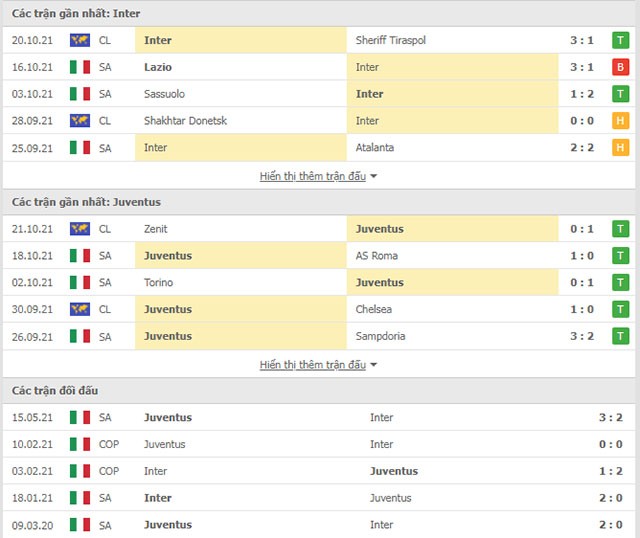Click the green T badge for Sassuolo–Inter
Screen dimensions: 640x538
tap(620, 94)
